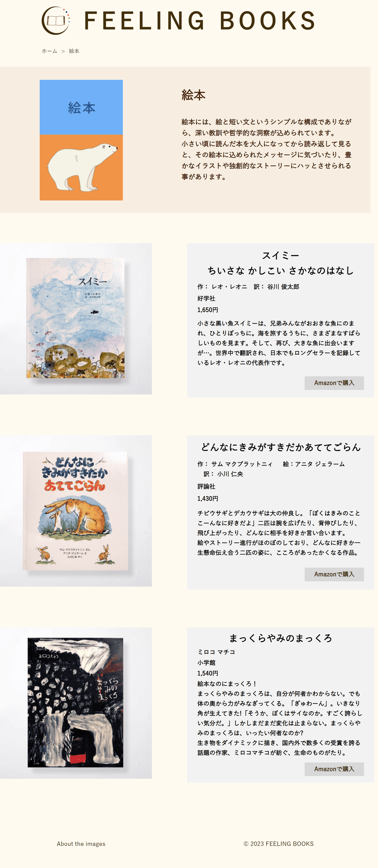Click the author name ミロコ マチコ

coord(216,652)
